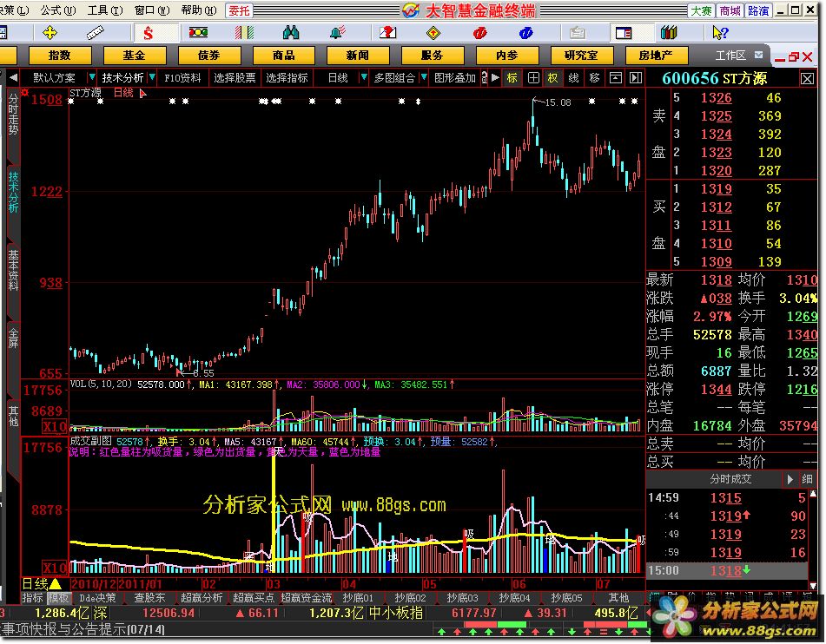Toggle the 移 move chart button
Screen dimensions: 826x644
[x=594, y=78]
